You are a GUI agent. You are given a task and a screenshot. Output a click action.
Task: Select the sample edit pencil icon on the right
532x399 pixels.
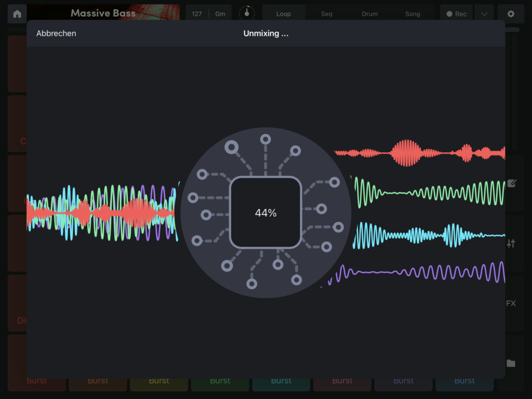(511, 183)
